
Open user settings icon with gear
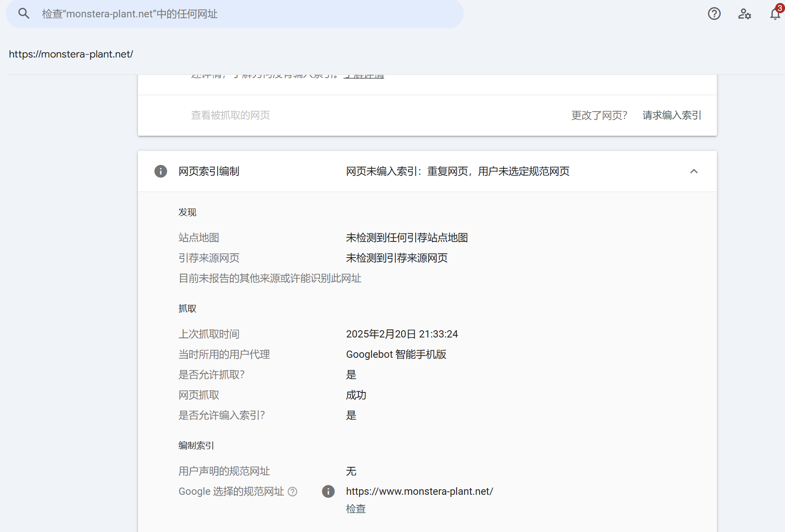(x=744, y=14)
